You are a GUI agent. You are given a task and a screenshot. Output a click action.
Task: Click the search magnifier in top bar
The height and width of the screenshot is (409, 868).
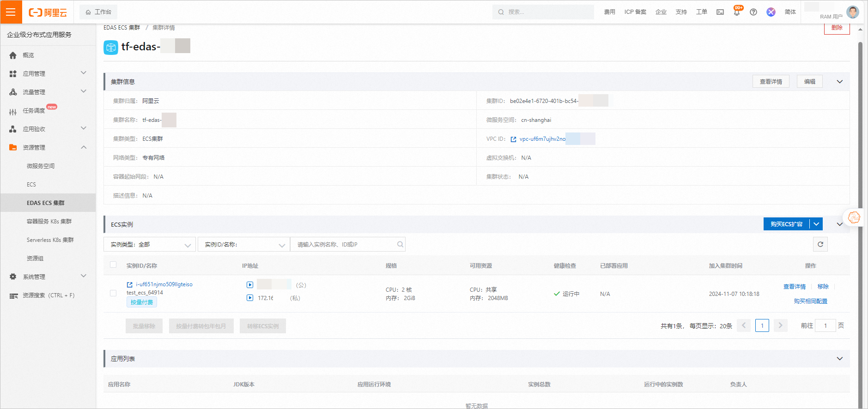click(501, 12)
